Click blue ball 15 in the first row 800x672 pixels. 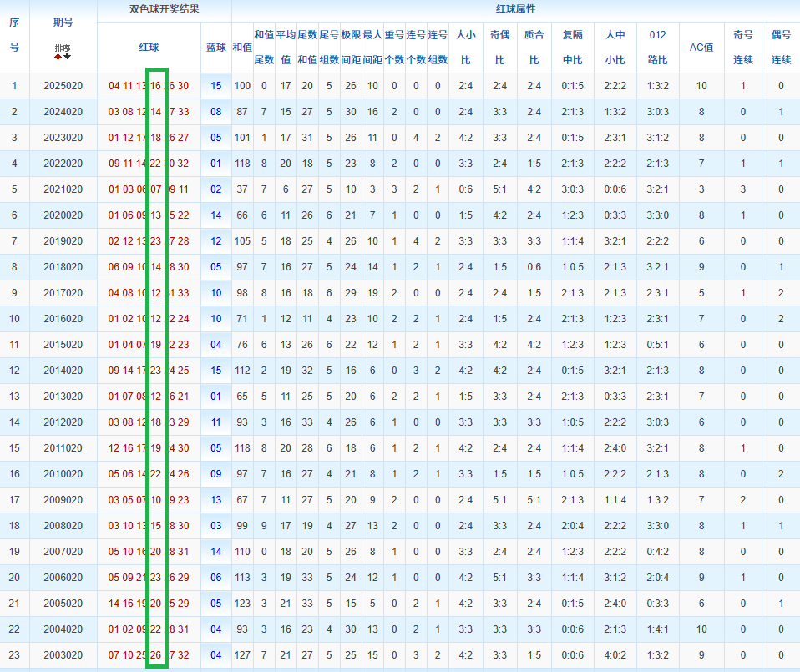click(x=215, y=85)
